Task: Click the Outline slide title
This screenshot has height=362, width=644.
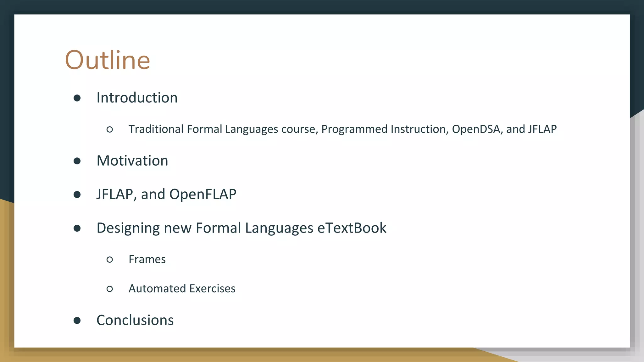Action: click(x=108, y=60)
